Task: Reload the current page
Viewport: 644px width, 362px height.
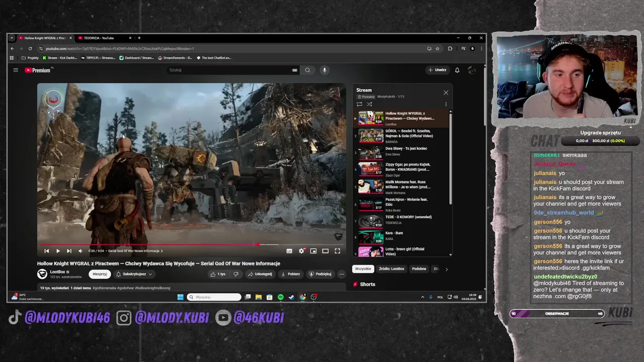Action: coord(30,49)
